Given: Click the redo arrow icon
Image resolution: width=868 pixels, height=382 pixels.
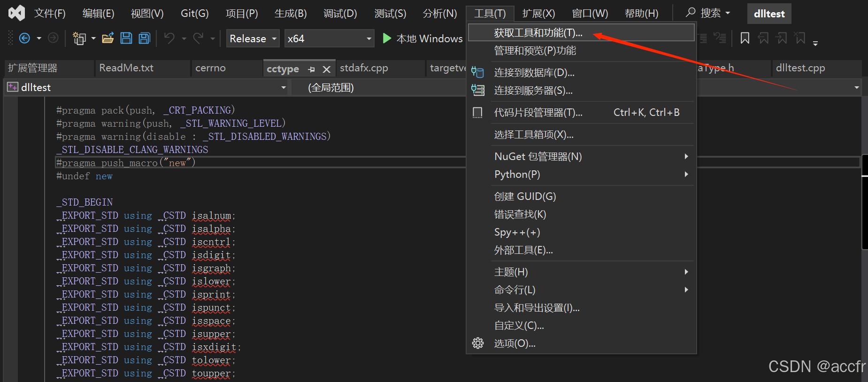Looking at the screenshot, I should coord(199,38).
